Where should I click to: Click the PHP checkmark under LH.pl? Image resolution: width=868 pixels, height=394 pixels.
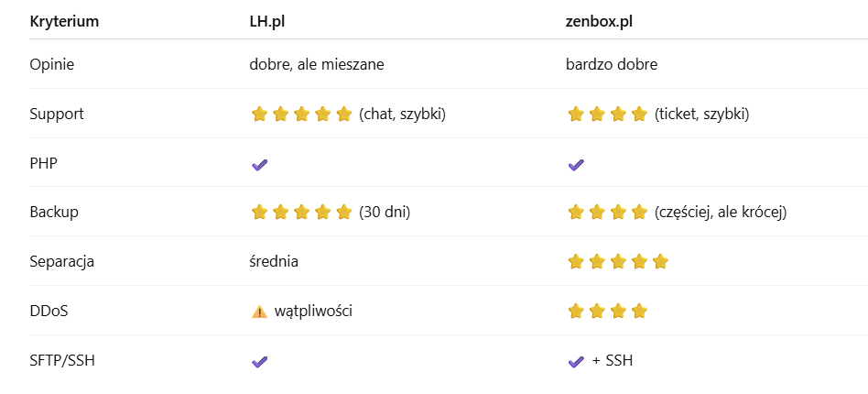coord(259,164)
